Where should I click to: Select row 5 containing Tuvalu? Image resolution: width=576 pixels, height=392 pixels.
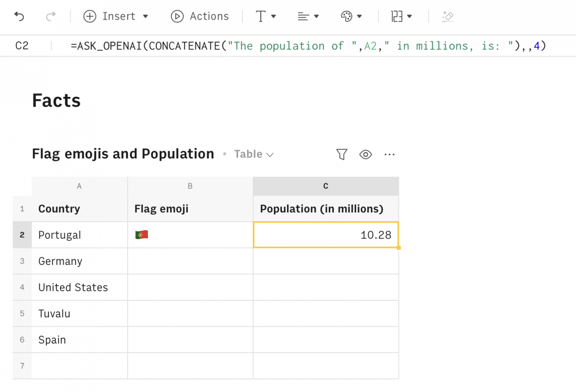click(22, 313)
